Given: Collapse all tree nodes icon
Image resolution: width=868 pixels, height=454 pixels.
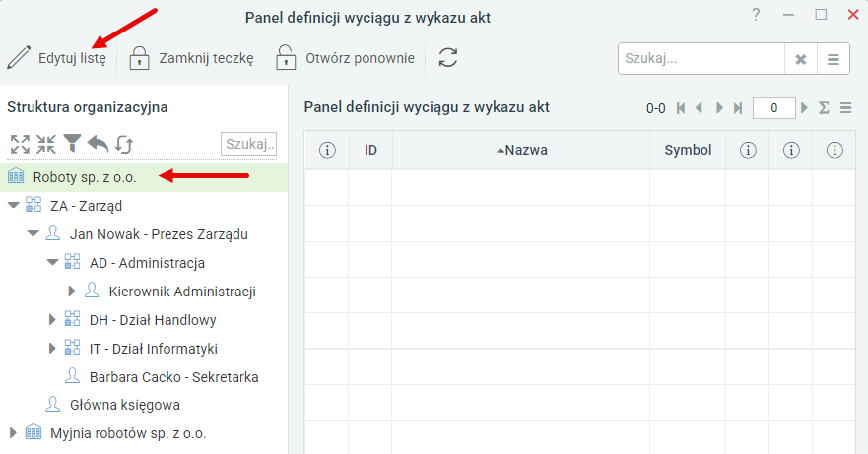Looking at the screenshot, I should pos(46,144).
